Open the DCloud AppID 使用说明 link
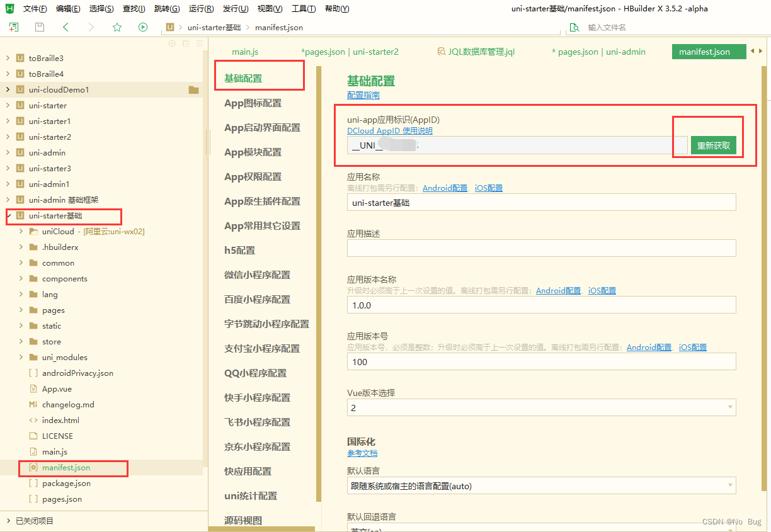The height and width of the screenshot is (532, 771). pyautogui.click(x=390, y=131)
